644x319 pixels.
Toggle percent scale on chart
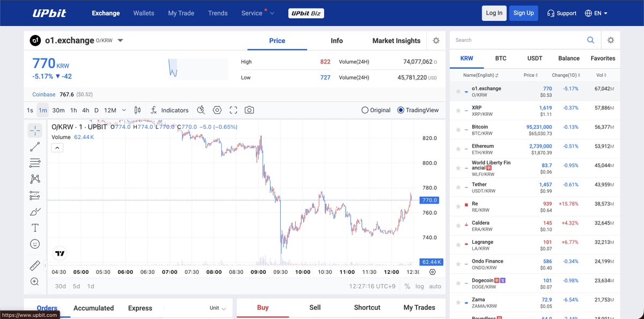[x=407, y=286]
